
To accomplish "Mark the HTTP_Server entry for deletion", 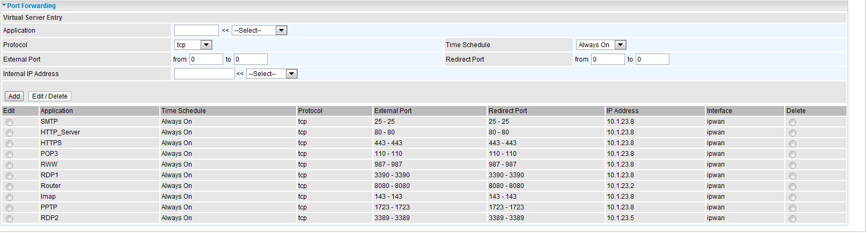I will (x=792, y=133).
